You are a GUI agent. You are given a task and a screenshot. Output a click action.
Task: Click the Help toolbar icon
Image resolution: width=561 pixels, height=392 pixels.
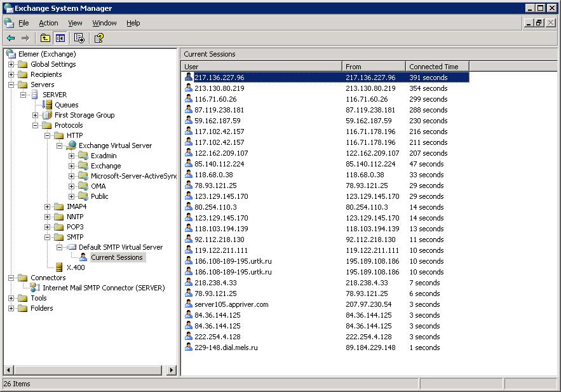[98, 38]
